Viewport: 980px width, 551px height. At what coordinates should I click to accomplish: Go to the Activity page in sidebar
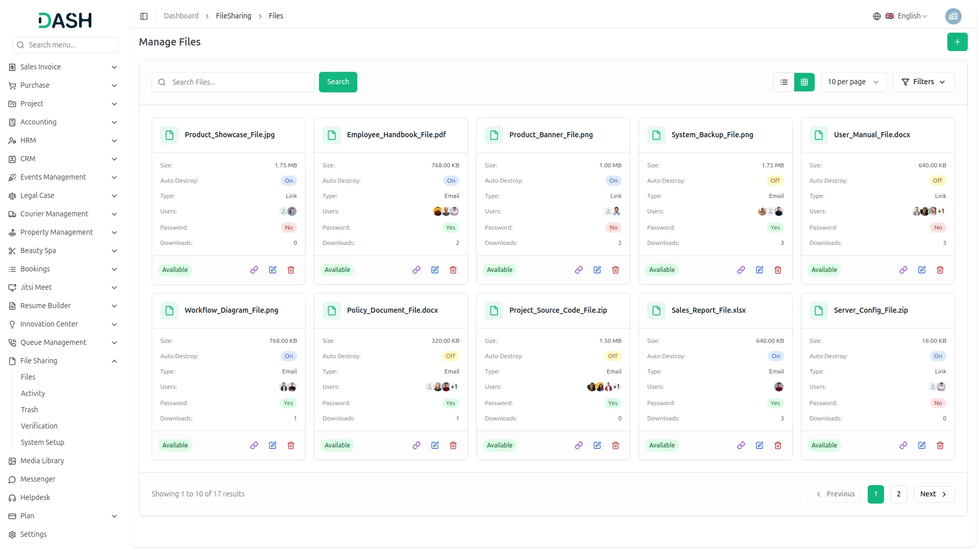click(33, 393)
